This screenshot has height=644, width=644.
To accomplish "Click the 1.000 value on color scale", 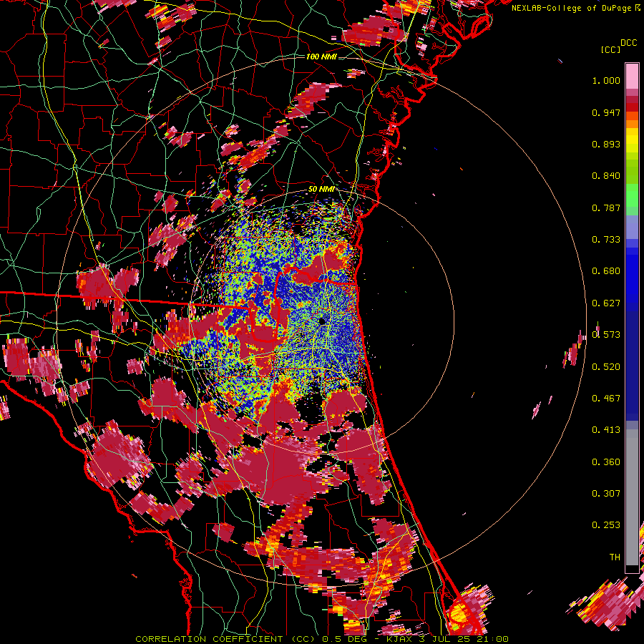I will [606, 80].
